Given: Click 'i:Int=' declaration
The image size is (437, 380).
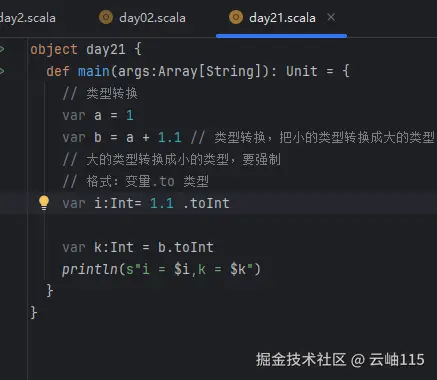Looking at the screenshot, I should (x=118, y=203).
